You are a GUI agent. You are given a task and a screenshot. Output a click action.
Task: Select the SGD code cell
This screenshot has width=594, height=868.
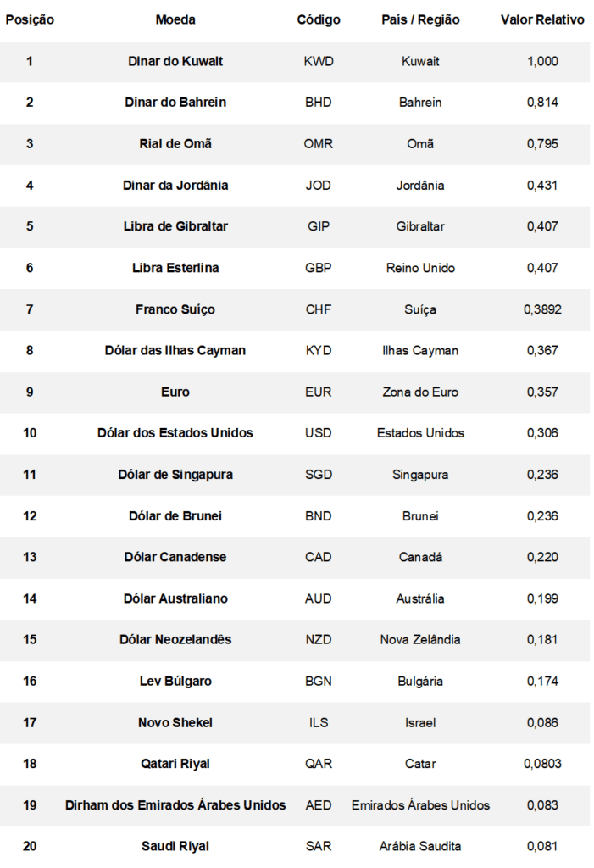pyautogui.click(x=319, y=475)
